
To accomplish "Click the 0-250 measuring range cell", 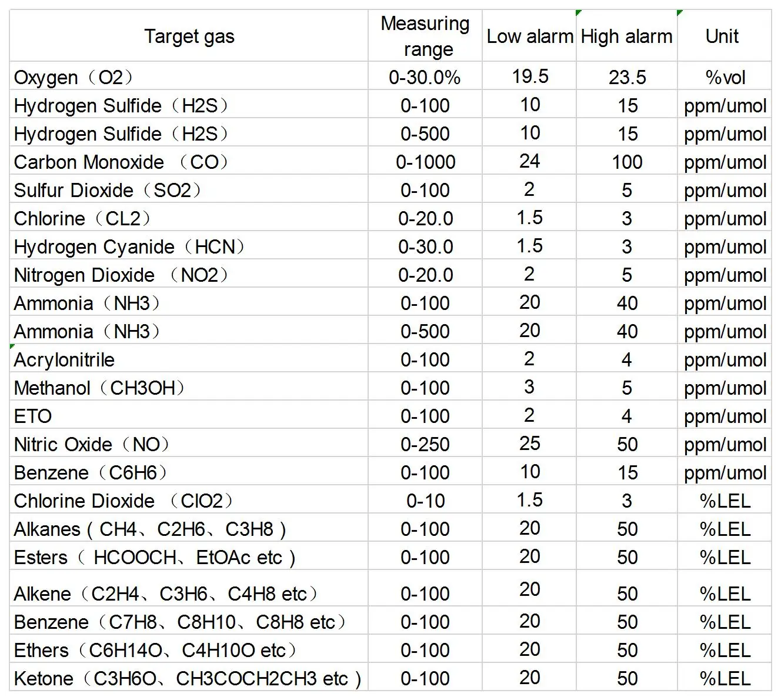I will (x=425, y=444).
